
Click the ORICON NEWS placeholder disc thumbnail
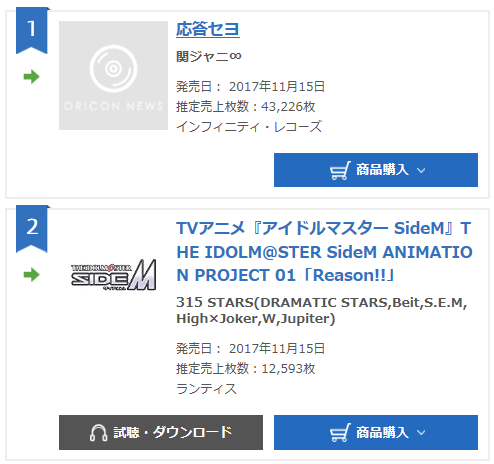coord(113,75)
